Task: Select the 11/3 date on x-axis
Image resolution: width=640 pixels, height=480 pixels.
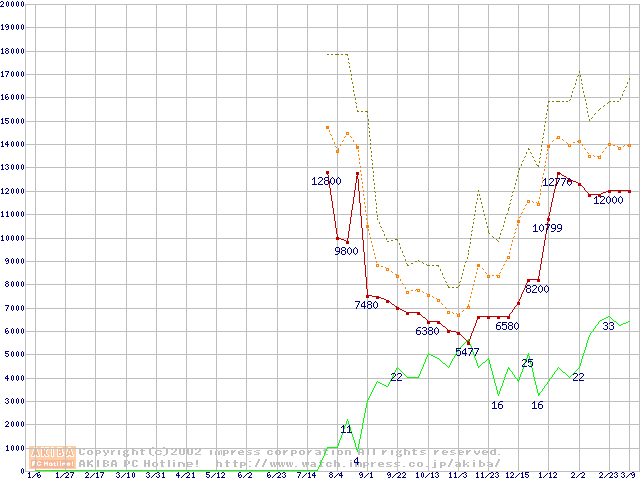Action: (x=458, y=475)
